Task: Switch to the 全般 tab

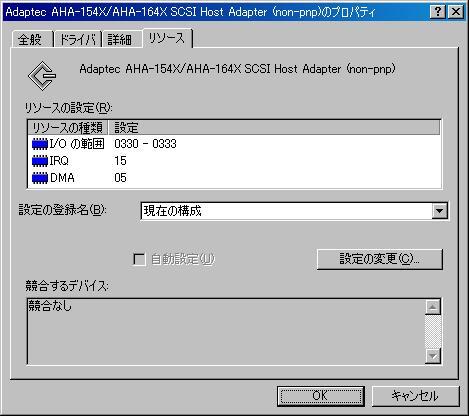Action: pos(31,39)
